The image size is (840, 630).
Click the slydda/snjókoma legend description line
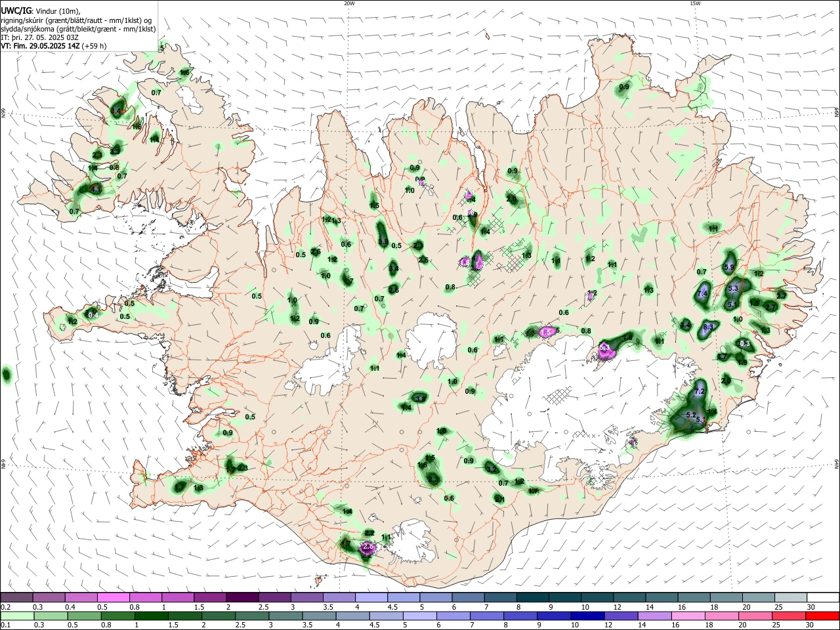click(x=78, y=29)
